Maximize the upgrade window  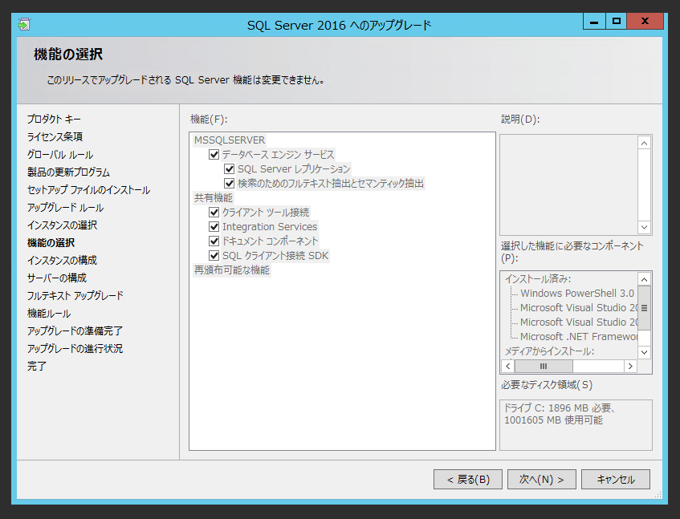616,21
